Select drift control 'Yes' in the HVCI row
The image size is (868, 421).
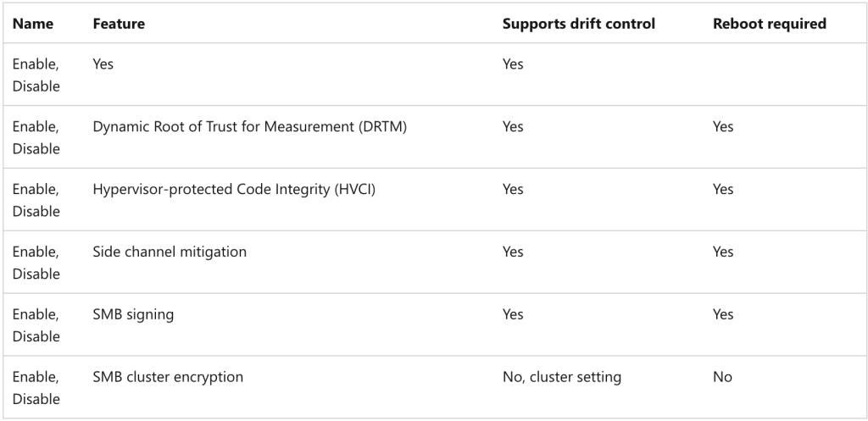(x=513, y=190)
